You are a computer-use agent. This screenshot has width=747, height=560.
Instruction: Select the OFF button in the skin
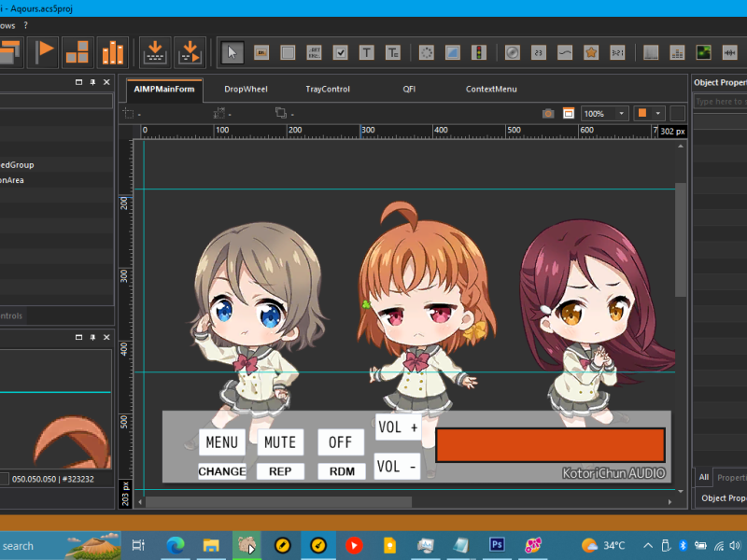click(341, 442)
